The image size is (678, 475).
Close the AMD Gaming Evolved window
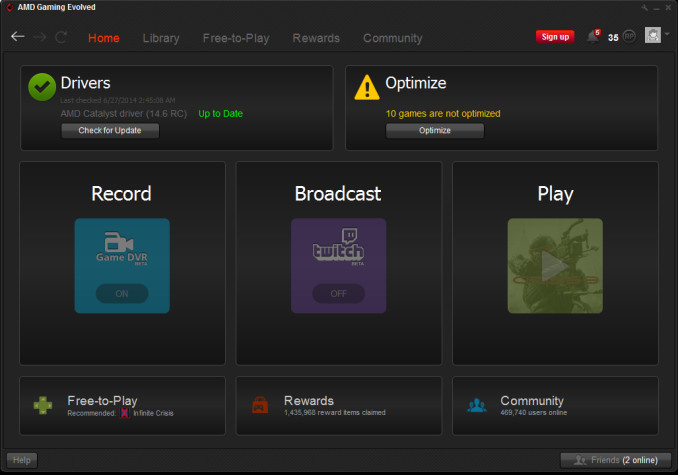pyautogui.click(x=668, y=8)
